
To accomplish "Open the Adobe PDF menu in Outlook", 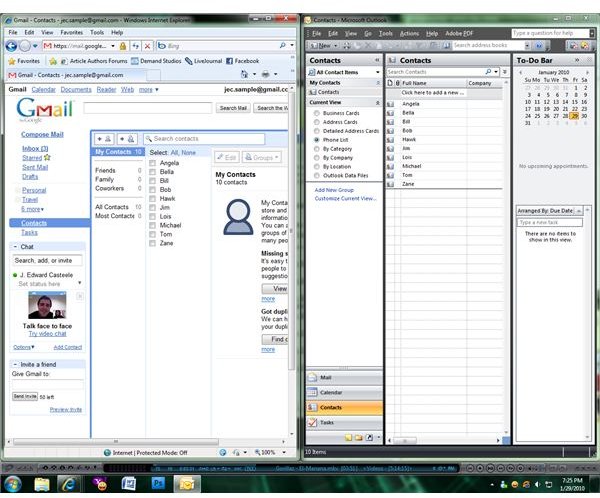I will pyautogui.click(x=459, y=34).
